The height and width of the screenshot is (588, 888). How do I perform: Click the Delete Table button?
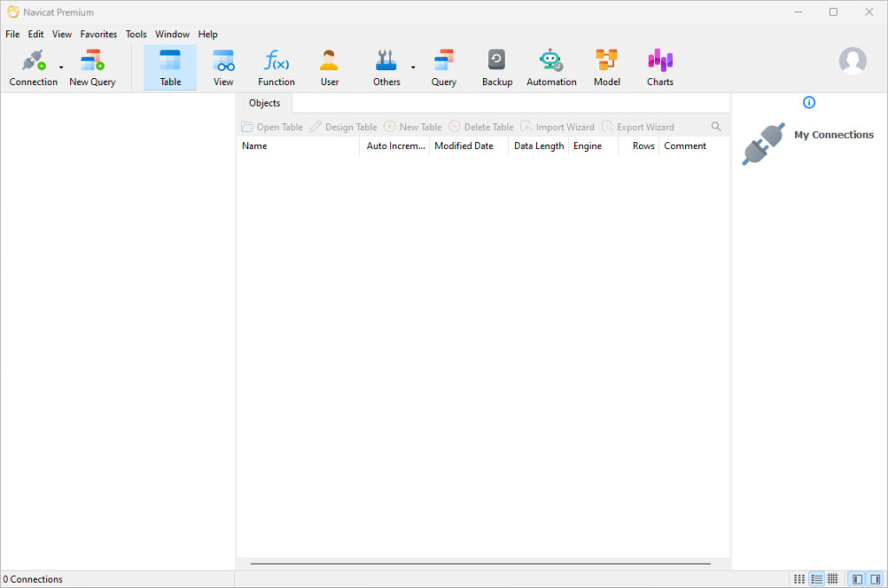point(481,127)
